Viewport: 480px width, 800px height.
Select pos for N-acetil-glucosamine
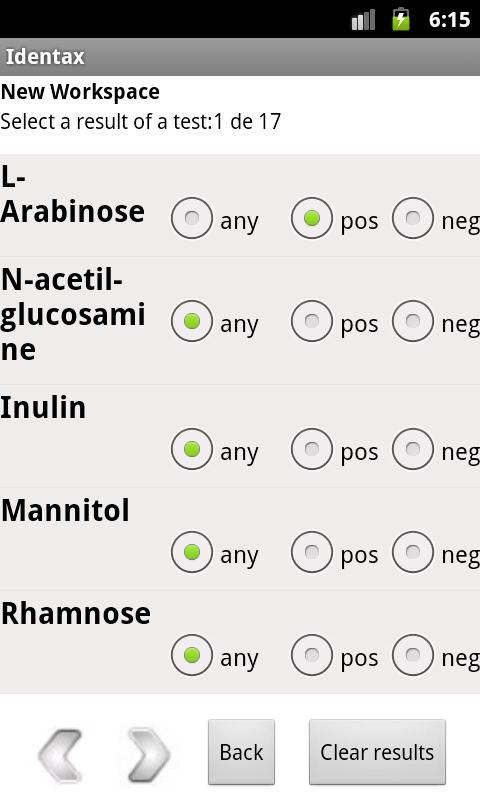click(x=312, y=321)
